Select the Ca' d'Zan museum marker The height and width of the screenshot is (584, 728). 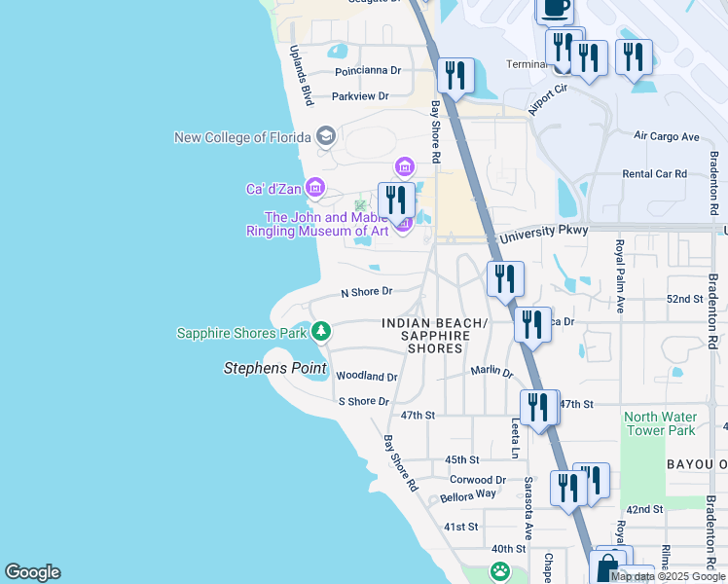pyautogui.click(x=314, y=187)
